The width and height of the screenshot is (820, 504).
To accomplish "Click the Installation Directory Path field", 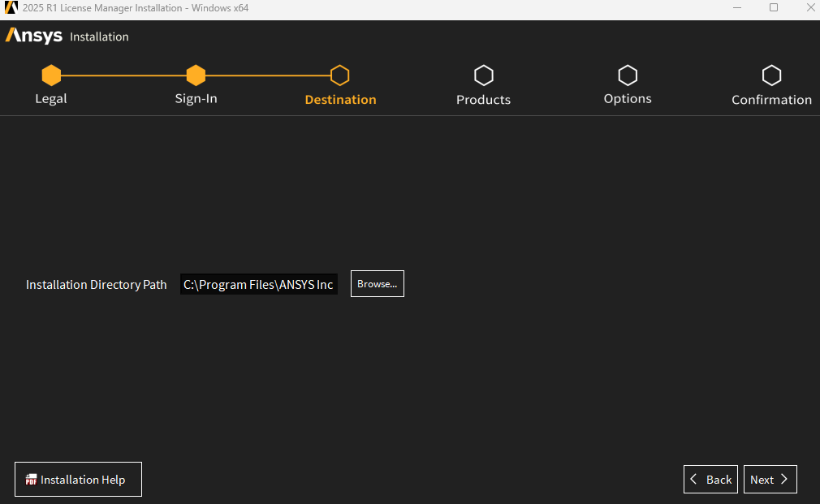I will coord(259,284).
